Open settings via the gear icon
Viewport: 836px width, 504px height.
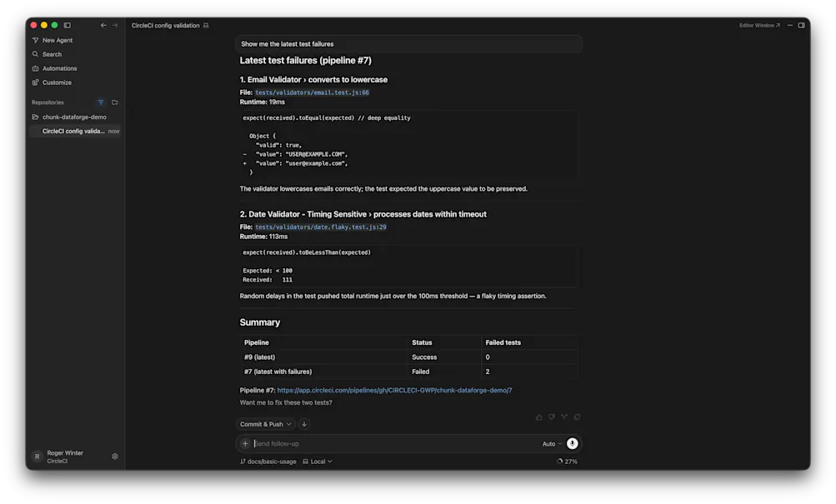pyautogui.click(x=115, y=457)
